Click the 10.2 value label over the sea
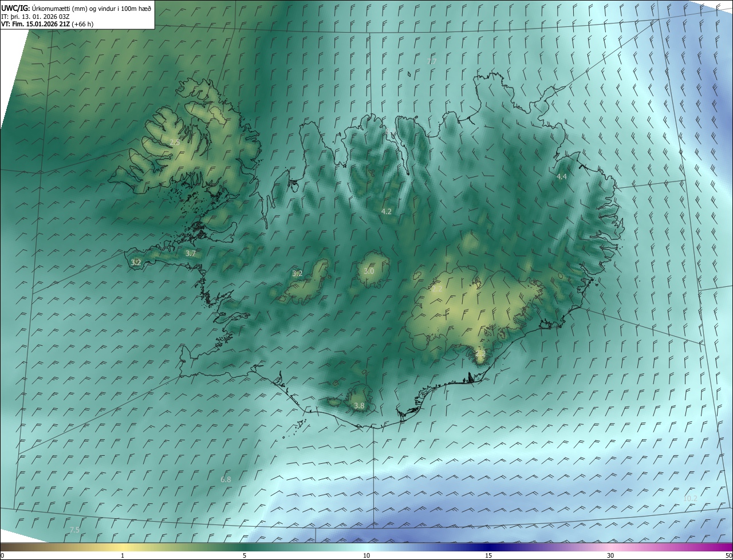 (x=690, y=498)
